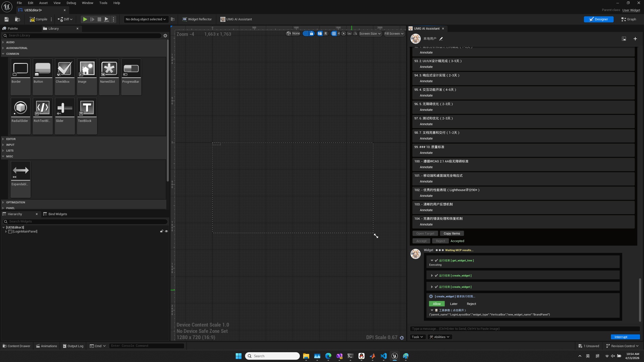Expand get_widget_tree result row

pos(432,260)
